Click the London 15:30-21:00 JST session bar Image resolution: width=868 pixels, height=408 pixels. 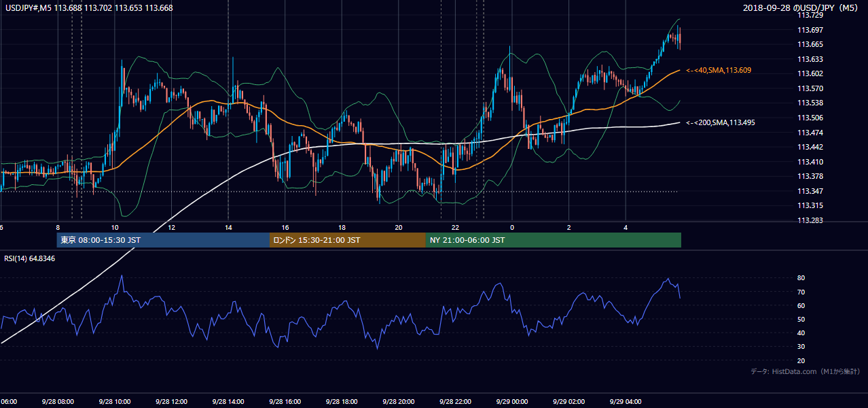(348, 240)
